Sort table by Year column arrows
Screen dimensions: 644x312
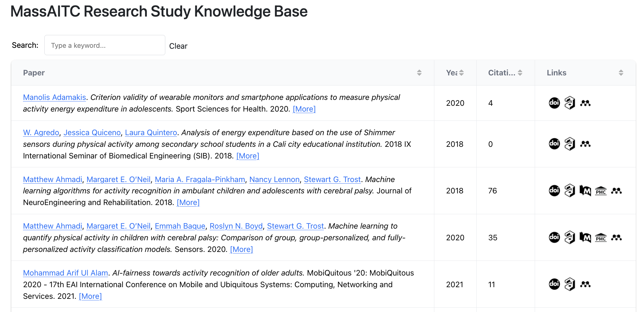[x=461, y=73]
